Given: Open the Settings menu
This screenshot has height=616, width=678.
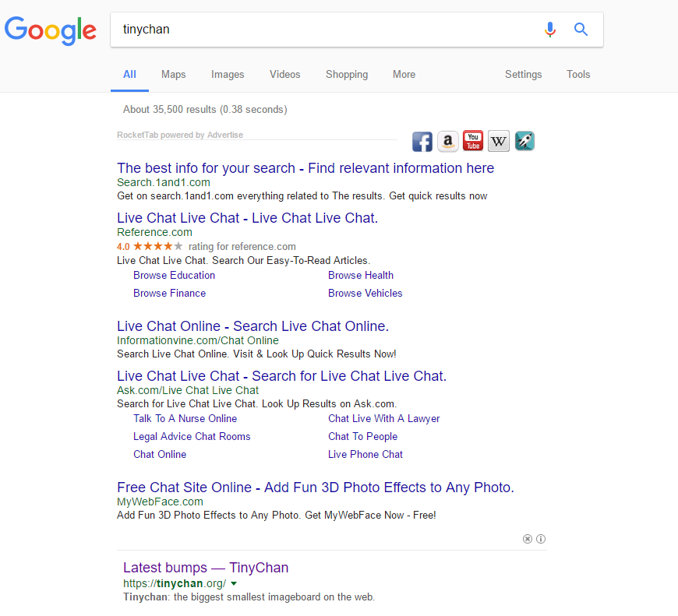Looking at the screenshot, I should (x=523, y=75).
